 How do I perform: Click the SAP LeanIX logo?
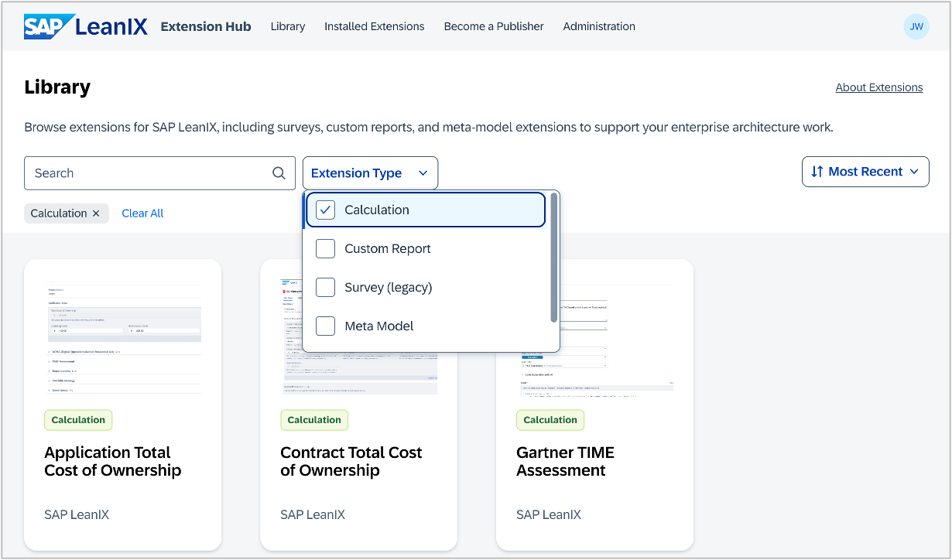pyautogui.click(x=86, y=26)
